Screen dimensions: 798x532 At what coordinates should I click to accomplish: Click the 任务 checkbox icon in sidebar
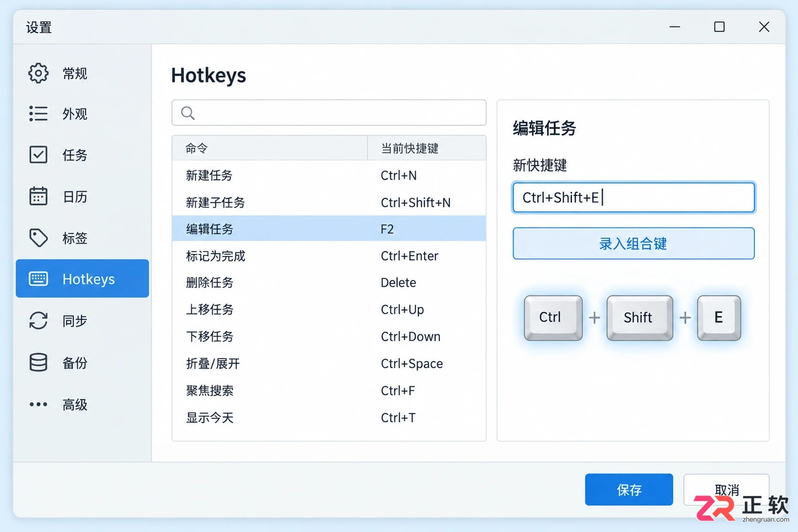38,155
